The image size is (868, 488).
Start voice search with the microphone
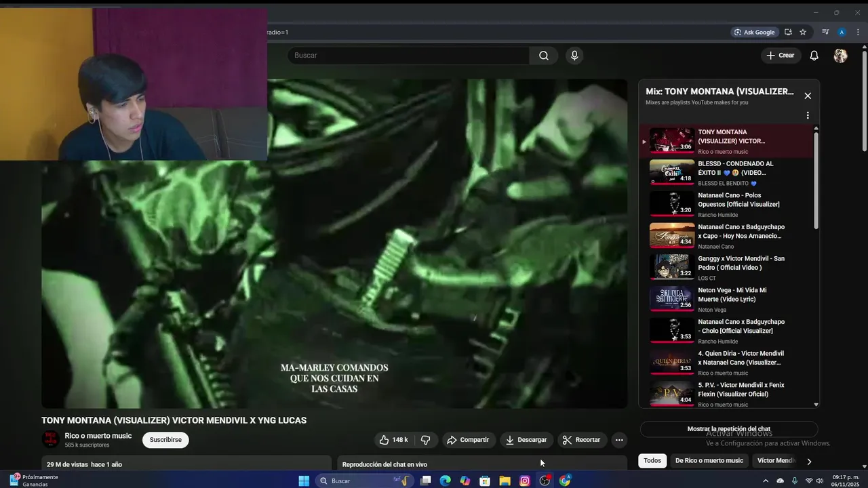coord(574,56)
